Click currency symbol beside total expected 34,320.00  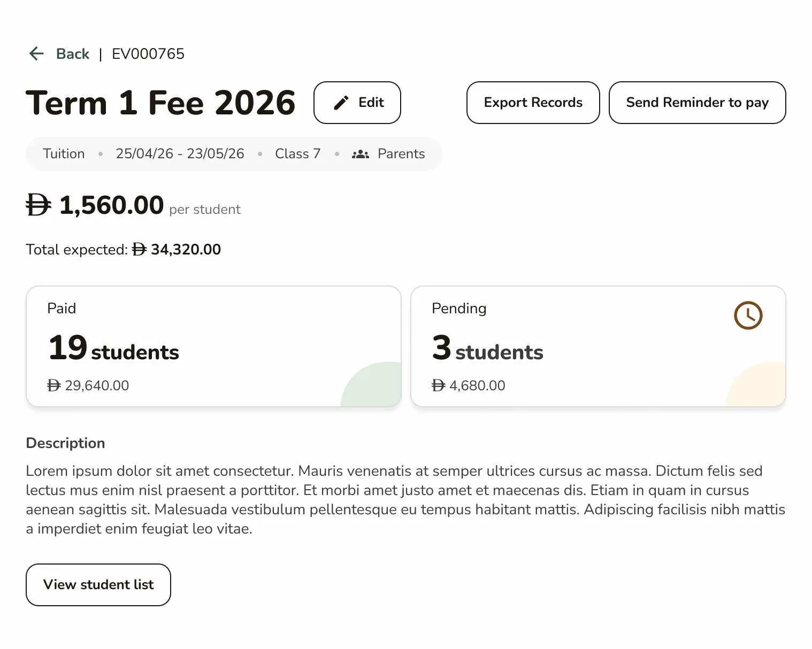pos(139,250)
